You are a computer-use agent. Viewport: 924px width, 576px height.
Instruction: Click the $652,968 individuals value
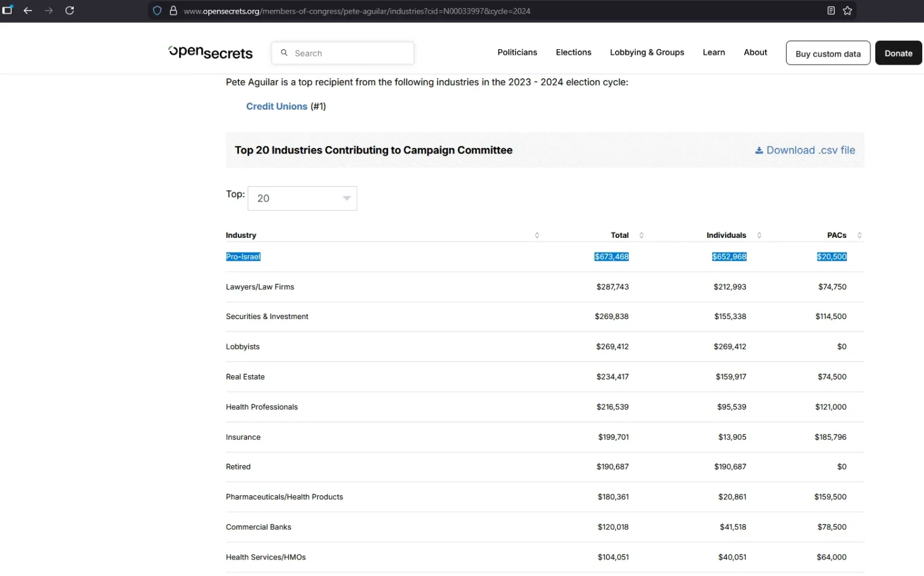pos(729,257)
